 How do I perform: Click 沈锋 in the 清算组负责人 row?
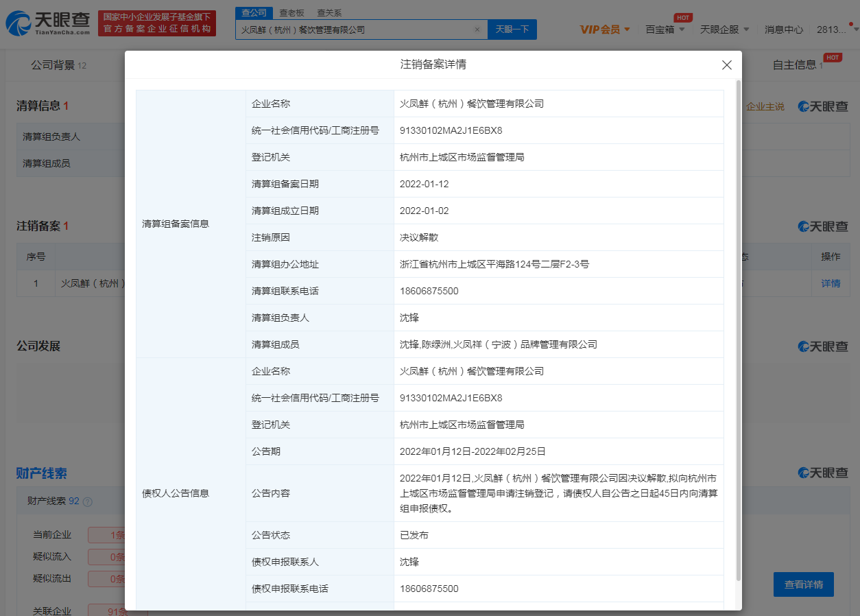409,318
